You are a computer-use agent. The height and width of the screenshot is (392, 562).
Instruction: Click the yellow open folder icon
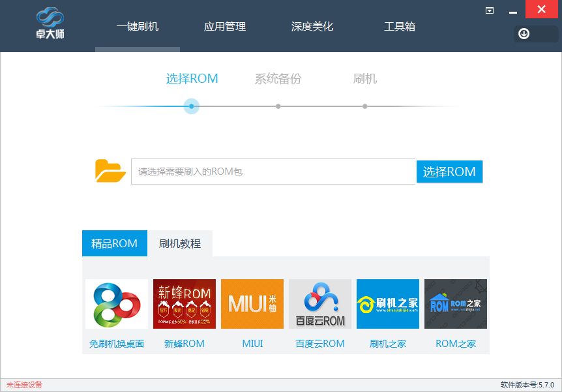coord(110,171)
